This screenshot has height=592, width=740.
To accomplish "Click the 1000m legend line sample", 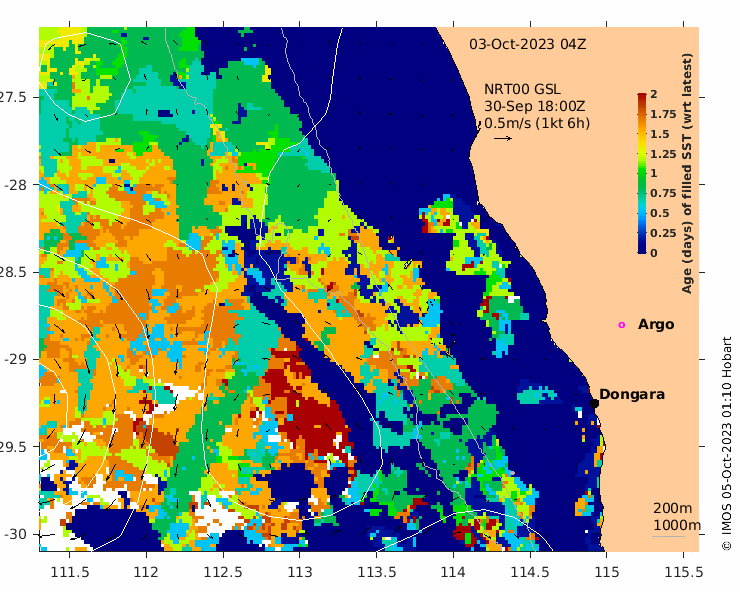I will click(x=669, y=536).
